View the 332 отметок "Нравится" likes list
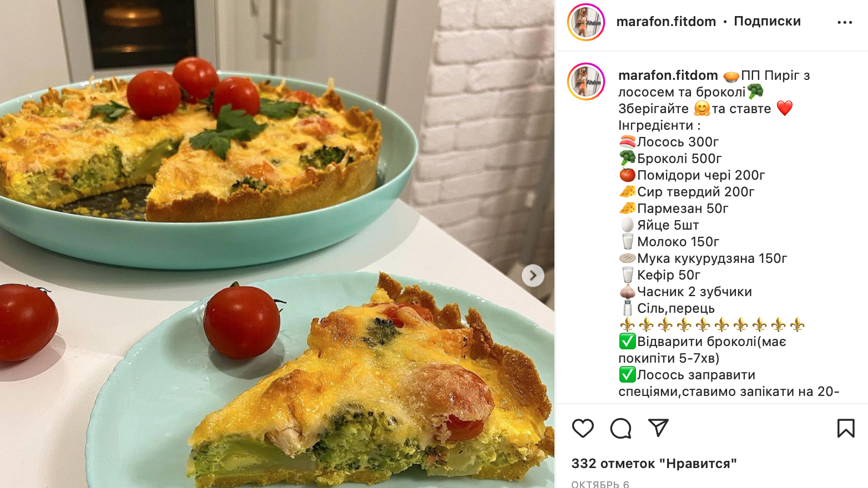 654,464
